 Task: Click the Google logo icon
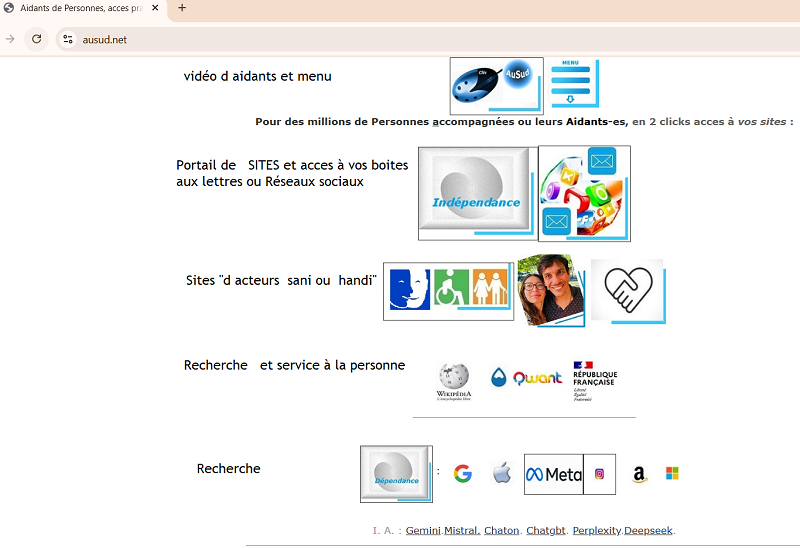(462, 474)
